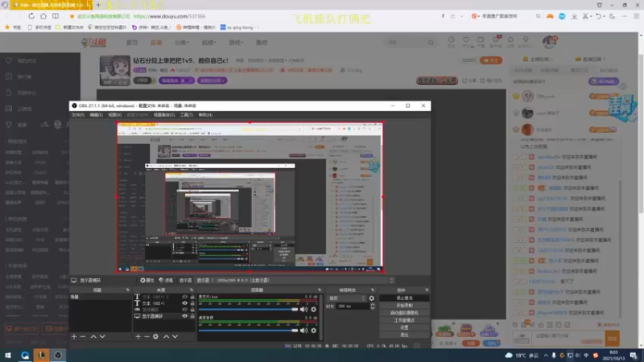The height and width of the screenshot is (362, 644).
Task: Open the Filters button in OBS source toolbar
Action: tap(166, 280)
